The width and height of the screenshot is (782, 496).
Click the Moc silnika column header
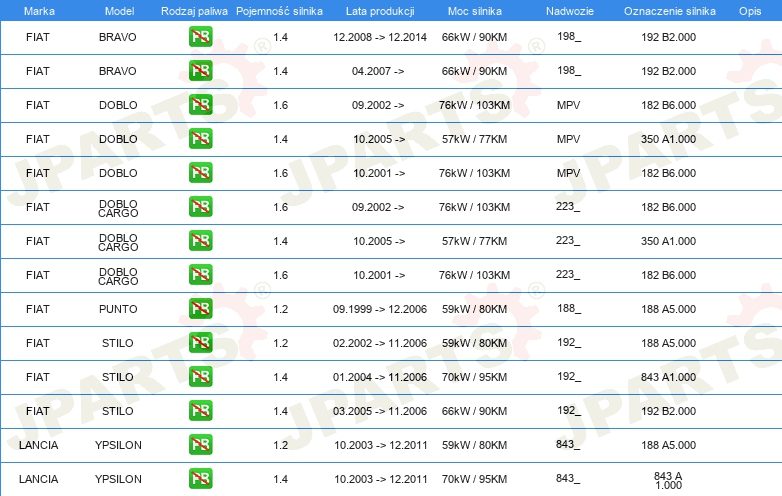pos(475,11)
